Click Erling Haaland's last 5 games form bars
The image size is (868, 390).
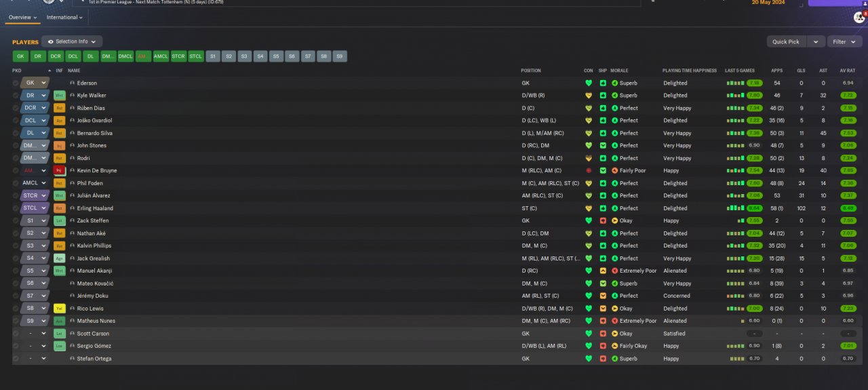tap(735, 208)
